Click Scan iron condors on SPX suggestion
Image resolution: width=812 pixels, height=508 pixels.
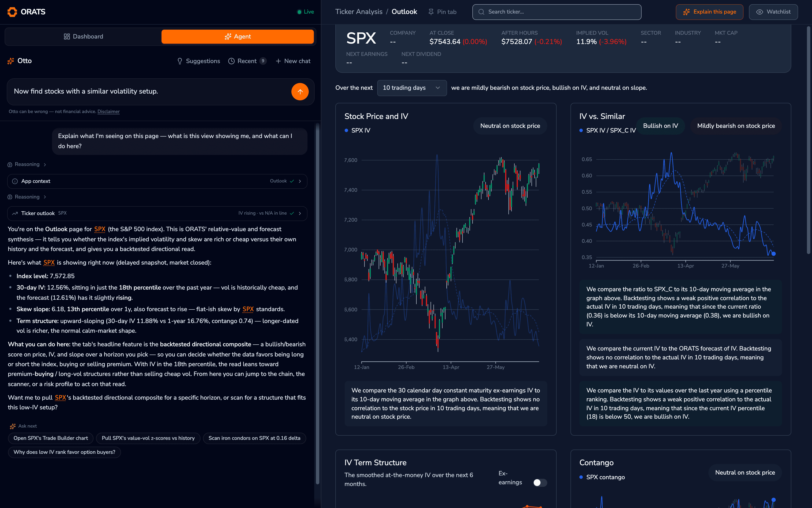click(254, 438)
